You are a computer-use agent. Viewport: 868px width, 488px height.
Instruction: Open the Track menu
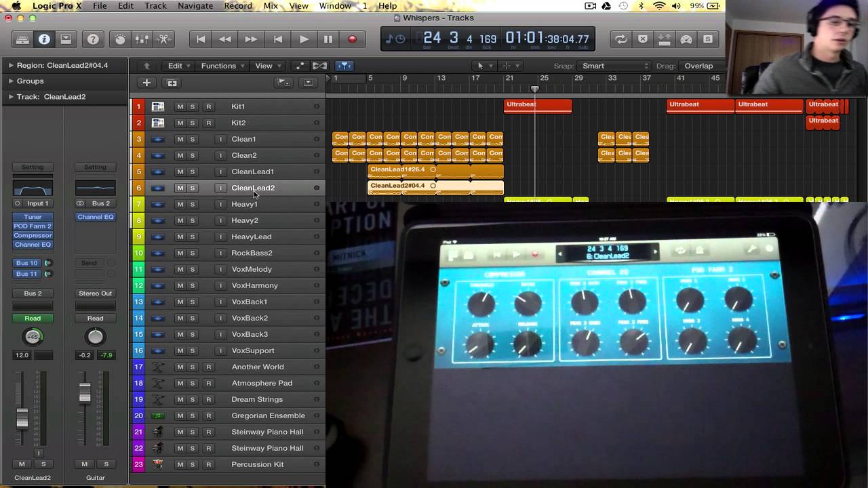click(155, 6)
